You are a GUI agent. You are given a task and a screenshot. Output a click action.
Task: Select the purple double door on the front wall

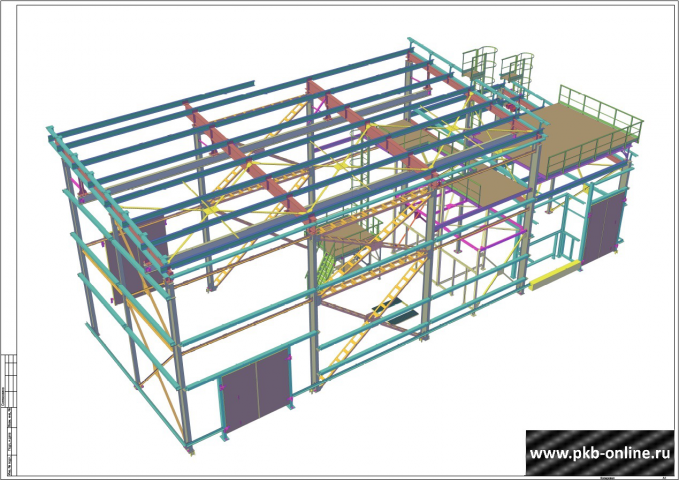pyautogui.click(x=255, y=389)
